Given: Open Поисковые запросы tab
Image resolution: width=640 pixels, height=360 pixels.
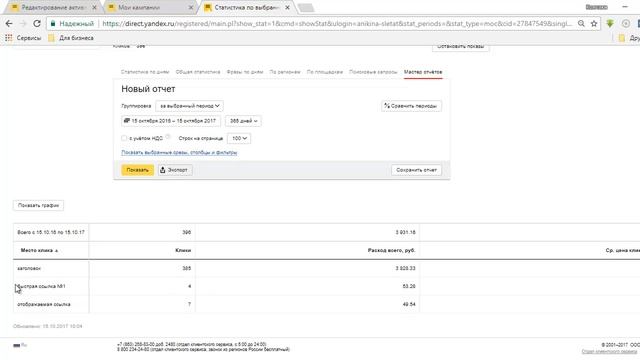Looking at the screenshot, I should tap(373, 72).
